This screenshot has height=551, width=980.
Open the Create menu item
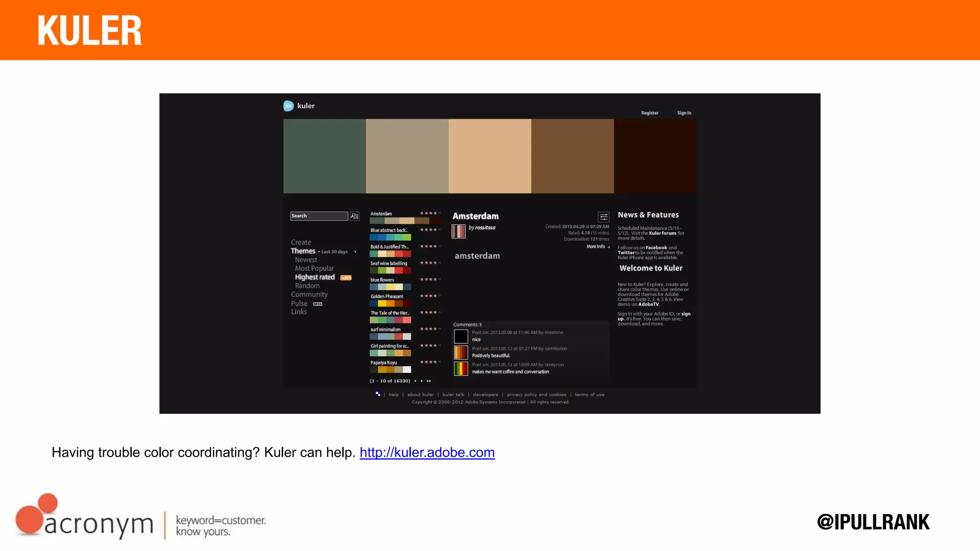(301, 242)
